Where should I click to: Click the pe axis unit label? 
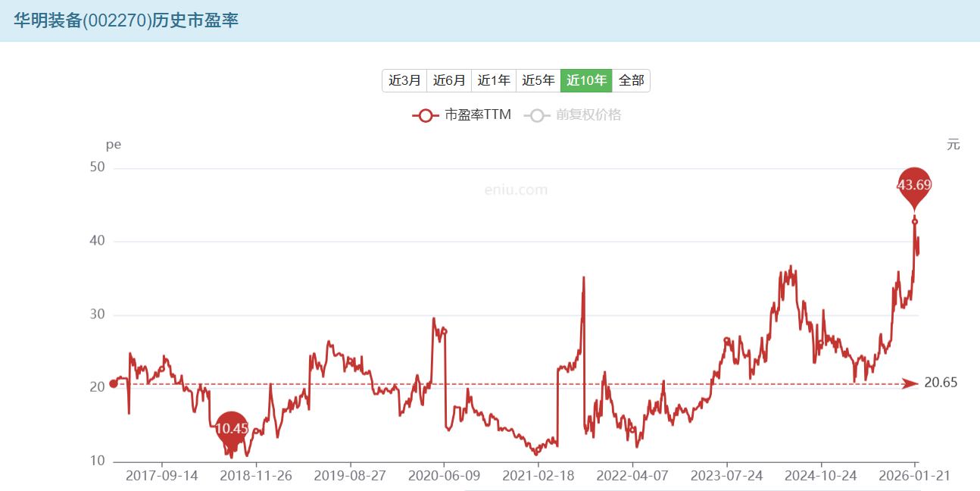pos(113,144)
